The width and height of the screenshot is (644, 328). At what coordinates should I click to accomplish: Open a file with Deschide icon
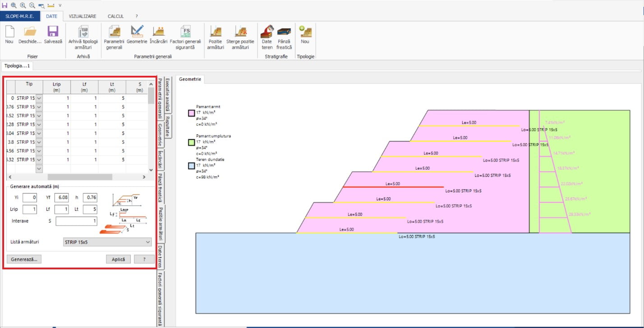tap(30, 32)
